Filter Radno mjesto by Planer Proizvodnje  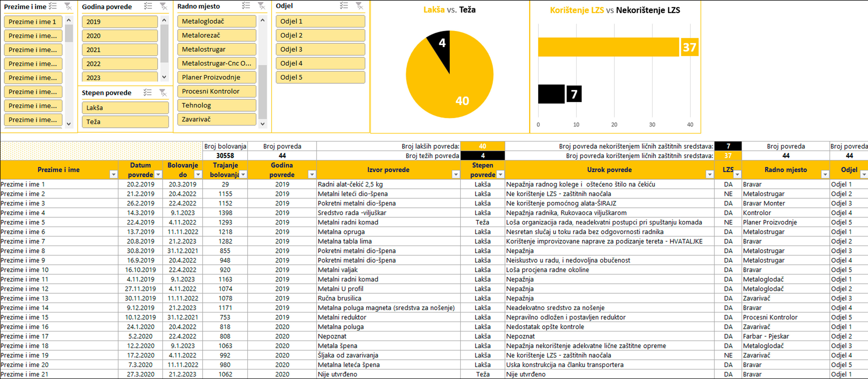217,77
